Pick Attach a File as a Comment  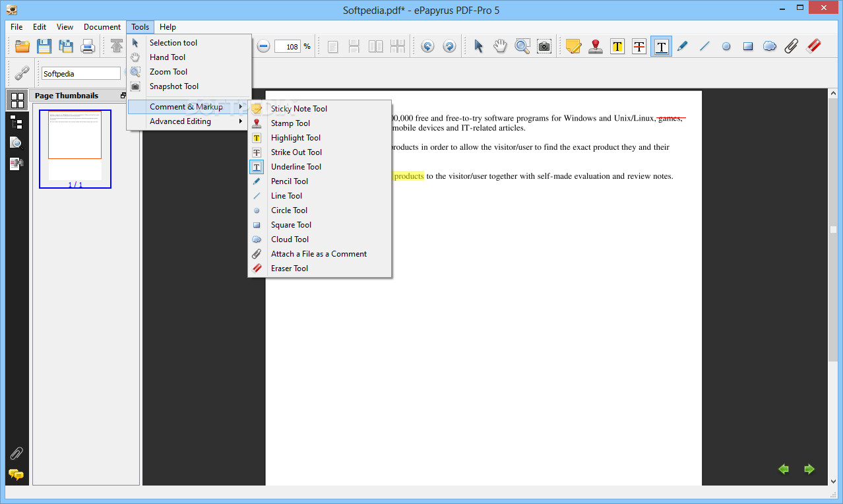320,254
